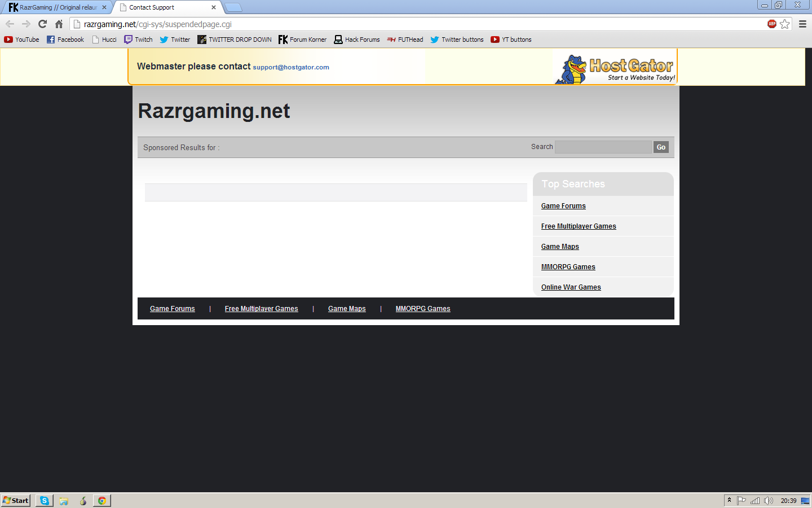This screenshot has height=508, width=812.
Task: Click the Go search button
Action: [x=661, y=147]
